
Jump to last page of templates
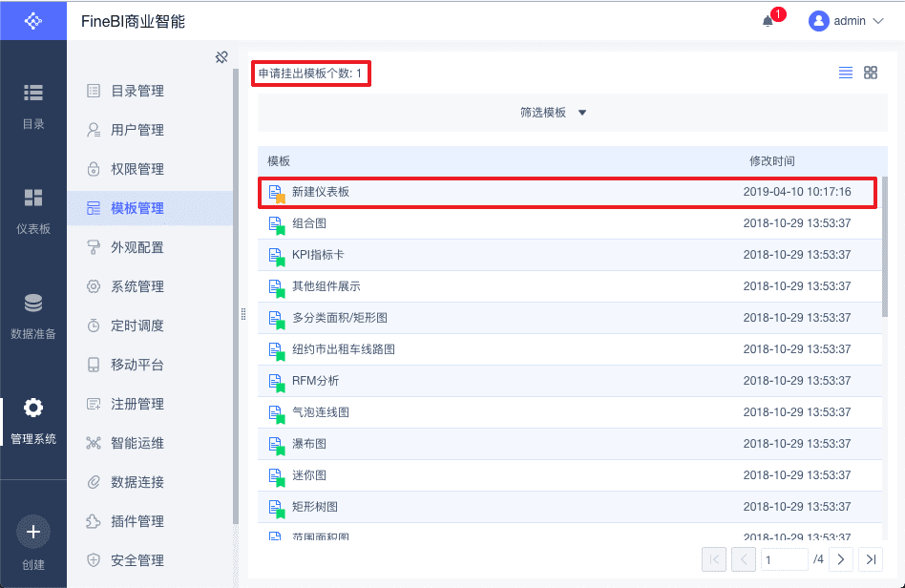click(x=871, y=559)
